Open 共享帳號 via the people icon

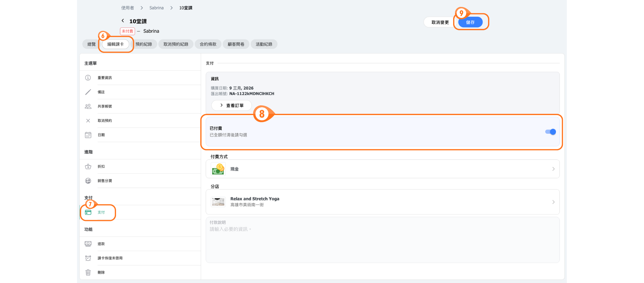tap(88, 106)
